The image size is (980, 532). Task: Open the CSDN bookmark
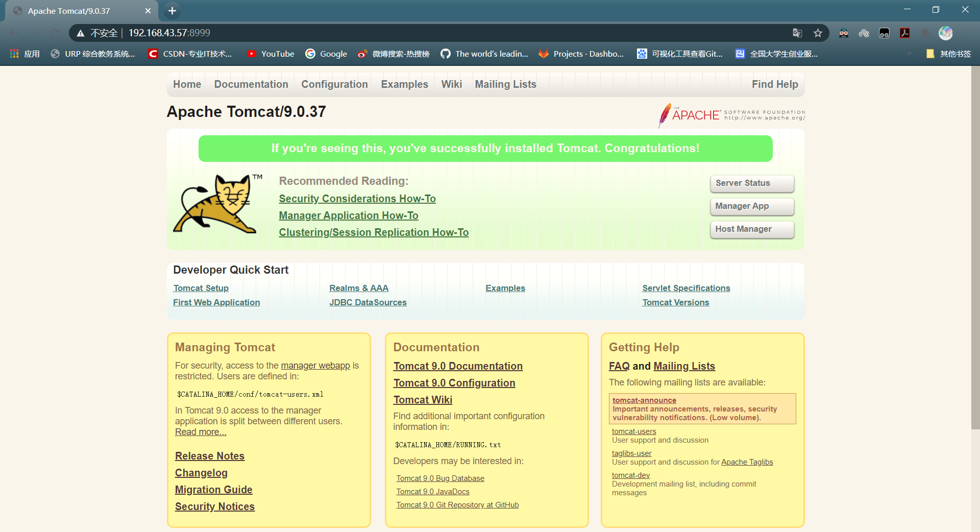pos(190,54)
